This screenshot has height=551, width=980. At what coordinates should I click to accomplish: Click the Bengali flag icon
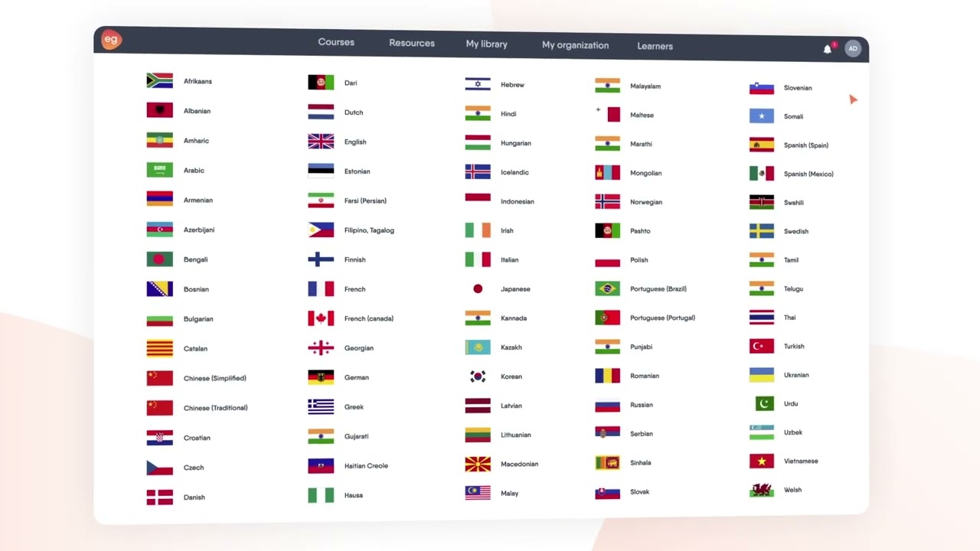point(159,259)
